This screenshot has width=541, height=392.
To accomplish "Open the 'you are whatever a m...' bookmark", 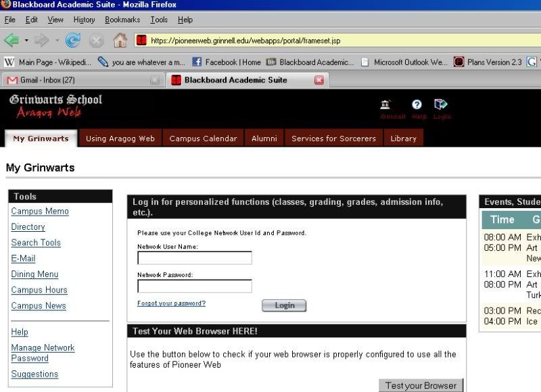I will (141, 62).
